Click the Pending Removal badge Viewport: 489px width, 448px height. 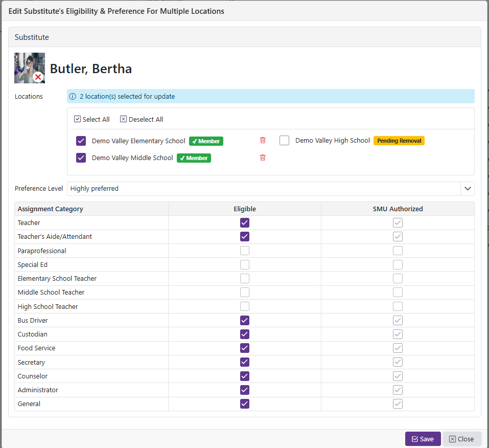pyautogui.click(x=399, y=141)
